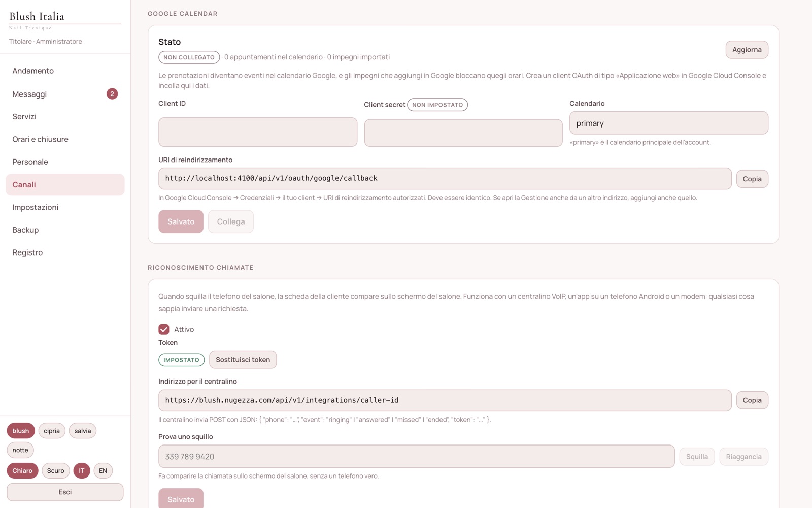This screenshot has width=812, height=508.
Task: Switch to Chiaro light mode
Action: pos(22,471)
